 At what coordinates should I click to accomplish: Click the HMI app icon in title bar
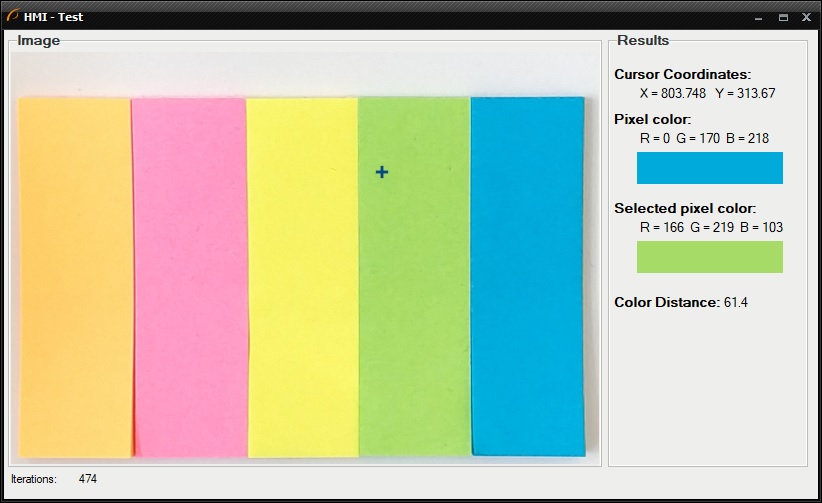point(13,16)
